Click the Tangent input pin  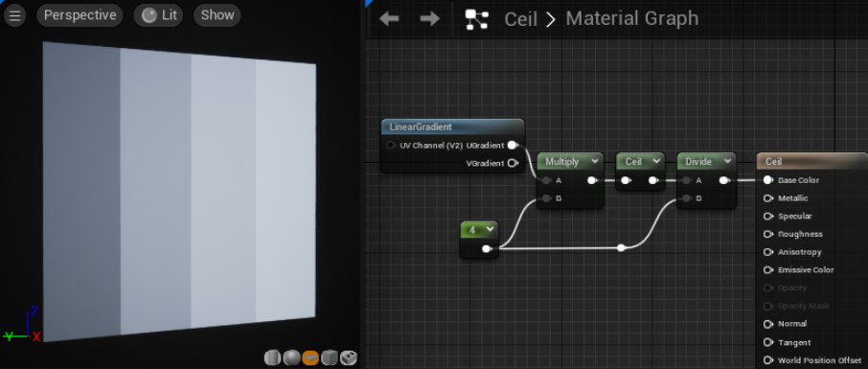[x=767, y=342]
